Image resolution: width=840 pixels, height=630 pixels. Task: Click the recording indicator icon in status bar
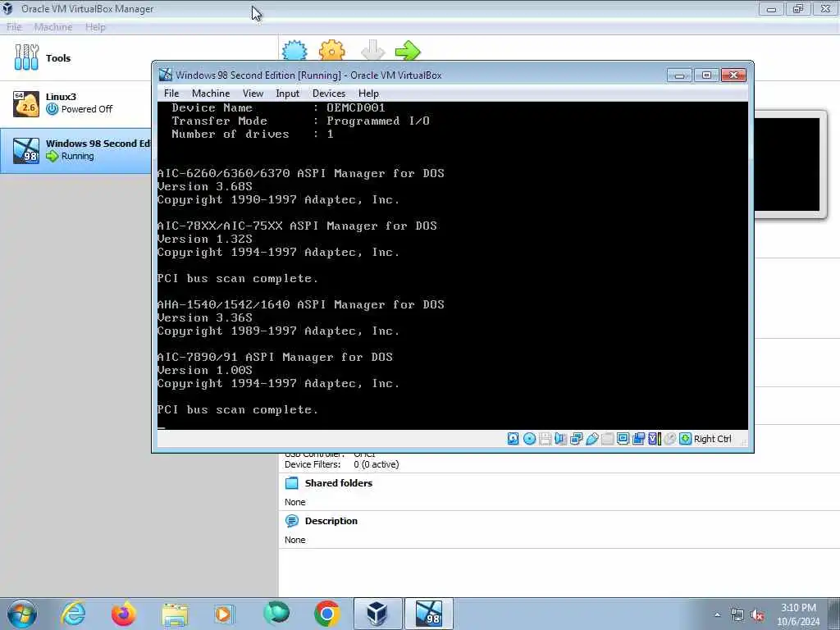coord(638,439)
